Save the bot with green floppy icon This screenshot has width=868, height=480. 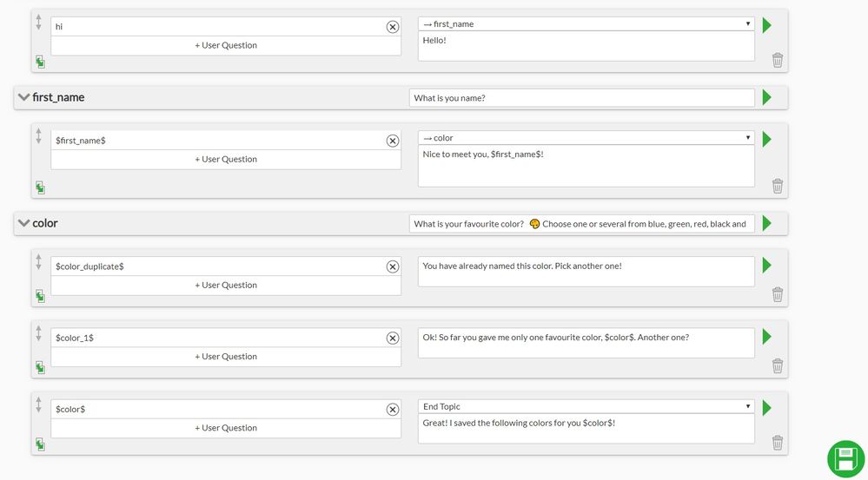[846, 459]
